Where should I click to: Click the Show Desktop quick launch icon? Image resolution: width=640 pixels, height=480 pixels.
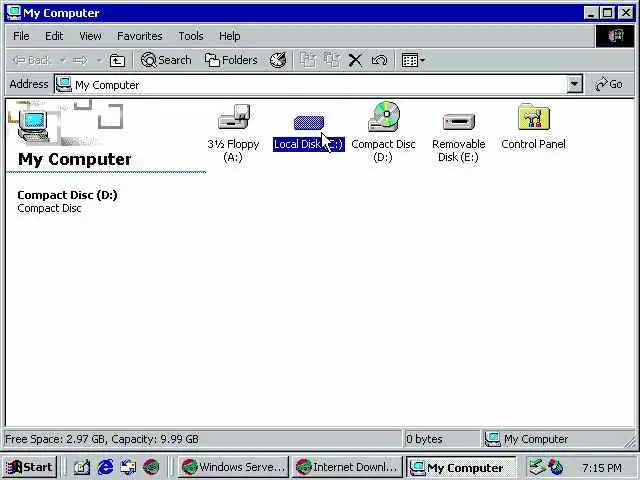point(81,467)
